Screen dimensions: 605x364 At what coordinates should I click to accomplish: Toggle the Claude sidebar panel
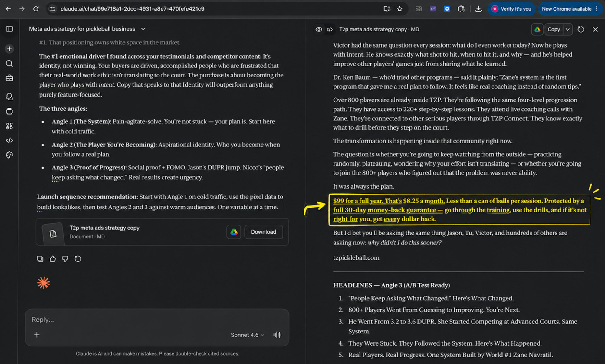point(9,29)
